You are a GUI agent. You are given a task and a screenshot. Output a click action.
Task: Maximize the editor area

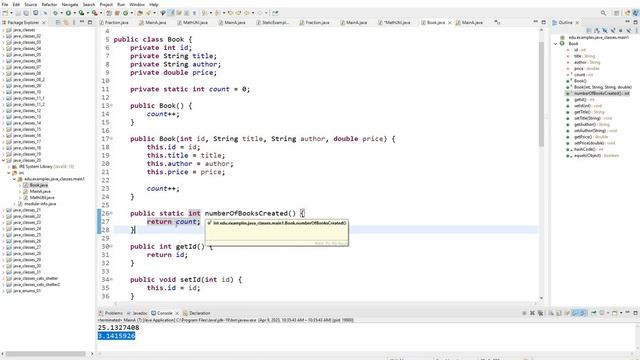(x=543, y=22)
